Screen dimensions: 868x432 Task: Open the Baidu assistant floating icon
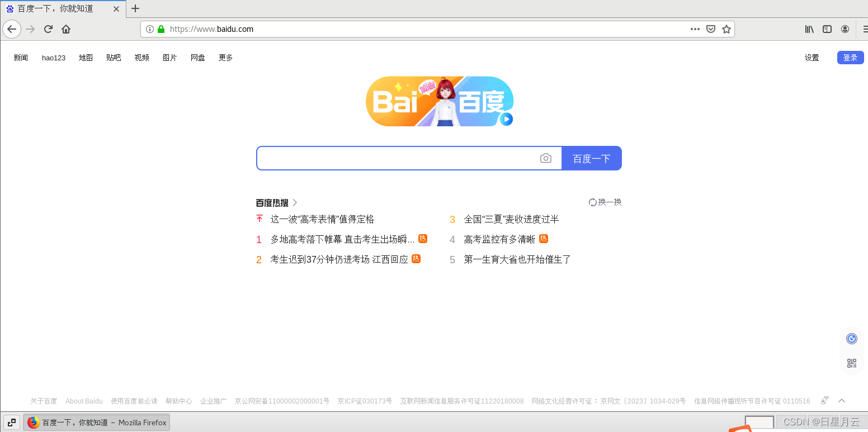coord(852,339)
